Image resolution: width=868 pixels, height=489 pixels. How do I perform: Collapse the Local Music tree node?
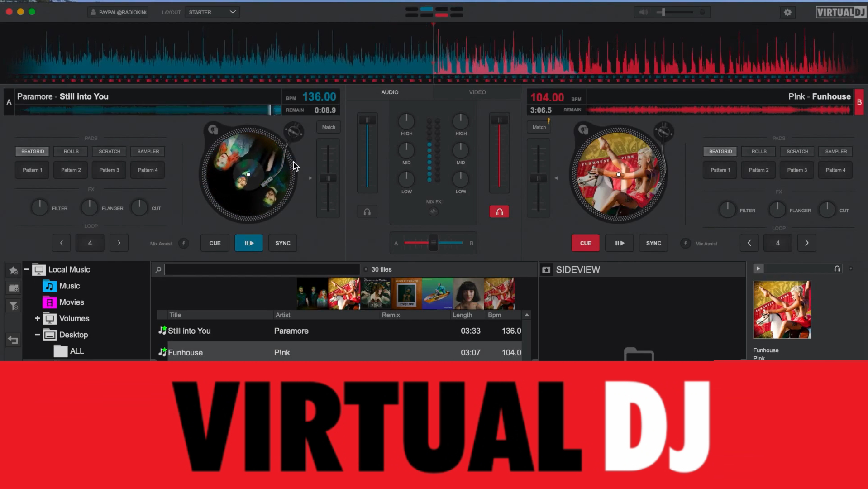pos(27,269)
